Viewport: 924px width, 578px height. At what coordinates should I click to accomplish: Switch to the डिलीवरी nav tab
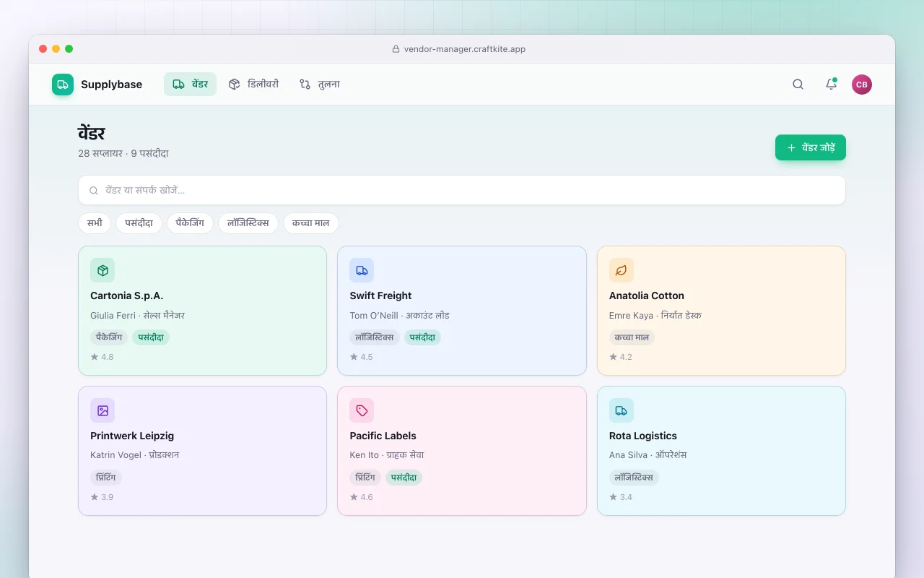coord(254,85)
